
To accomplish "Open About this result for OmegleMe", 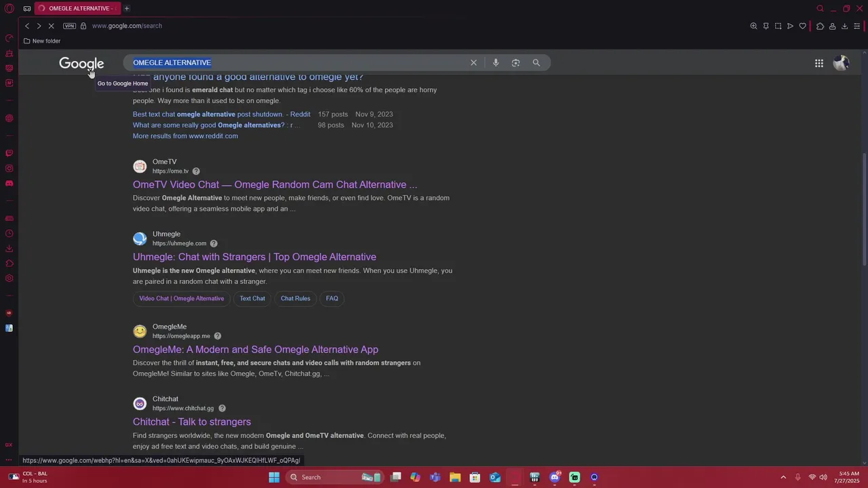I will coord(218,336).
